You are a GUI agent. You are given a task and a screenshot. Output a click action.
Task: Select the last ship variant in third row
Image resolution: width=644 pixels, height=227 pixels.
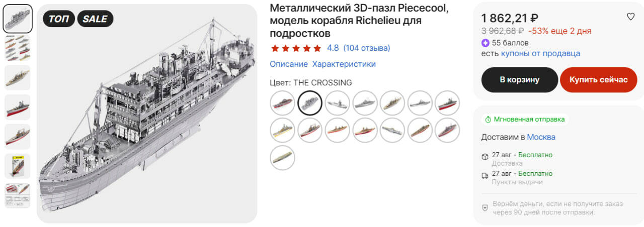tap(282, 158)
